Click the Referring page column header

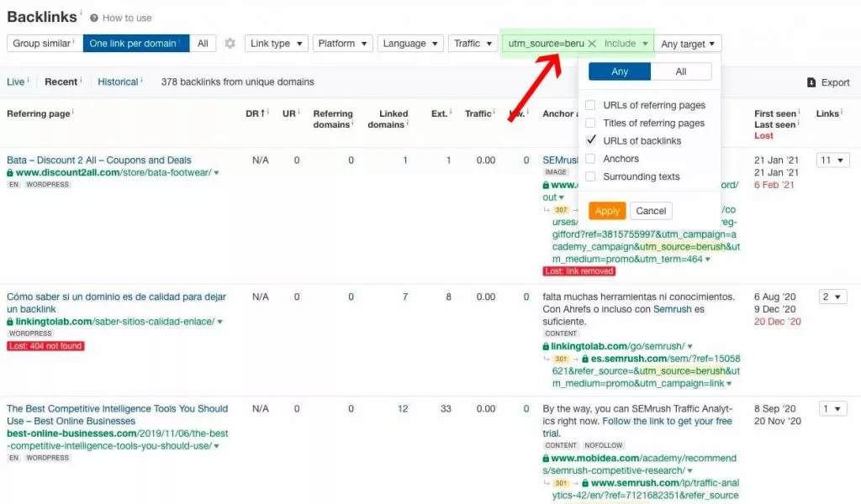39,113
